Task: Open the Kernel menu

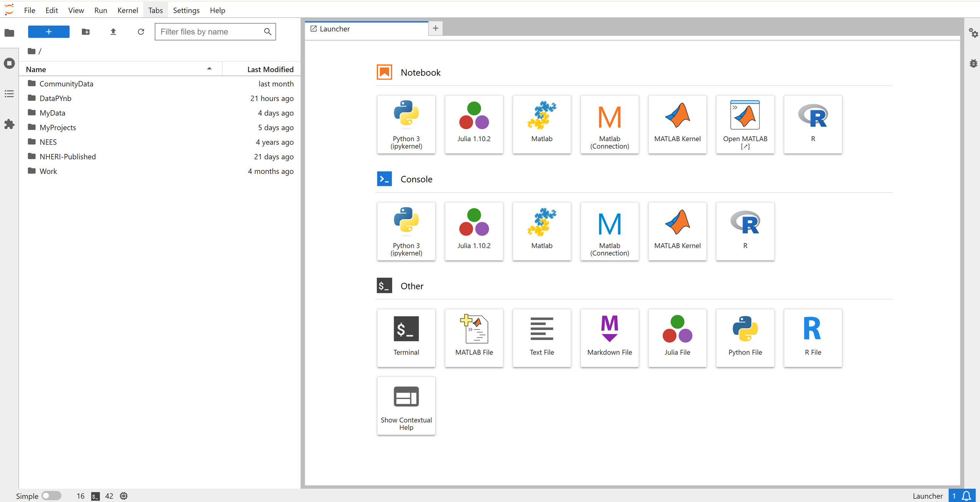Action: tap(127, 10)
